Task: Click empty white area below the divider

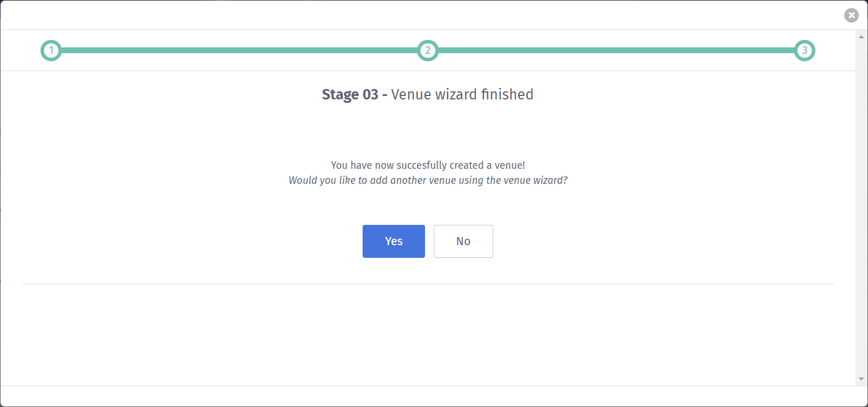Action: [x=427, y=334]
